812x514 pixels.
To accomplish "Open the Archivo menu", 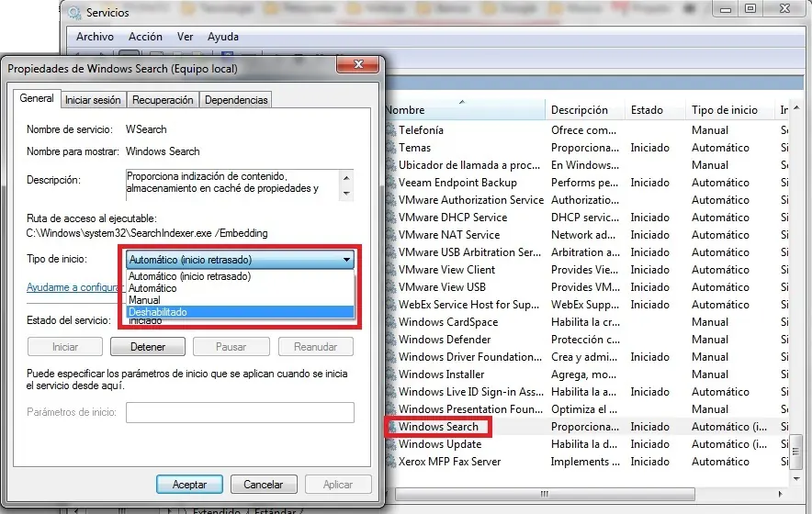I will [x=95, y=37].
